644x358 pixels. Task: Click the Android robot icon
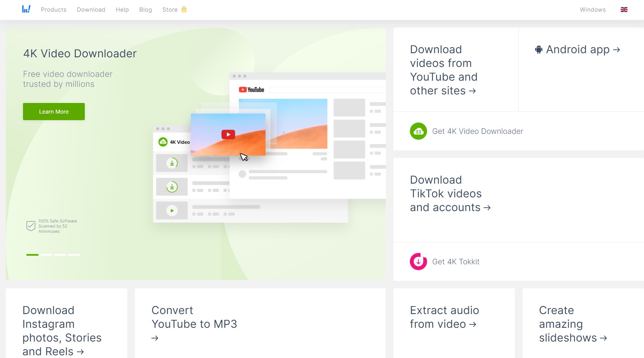click(x=539, y=50)
